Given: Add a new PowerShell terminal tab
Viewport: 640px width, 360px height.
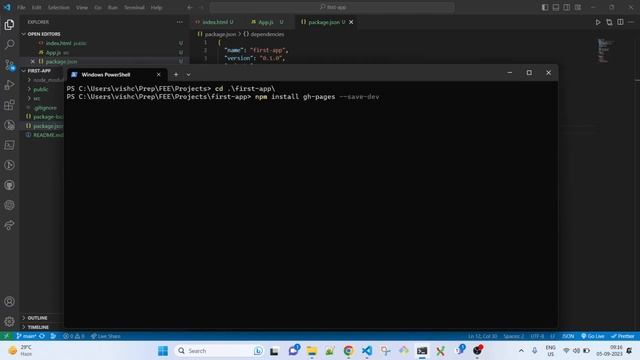Looking at the screenshot, I should coord(176,74).
